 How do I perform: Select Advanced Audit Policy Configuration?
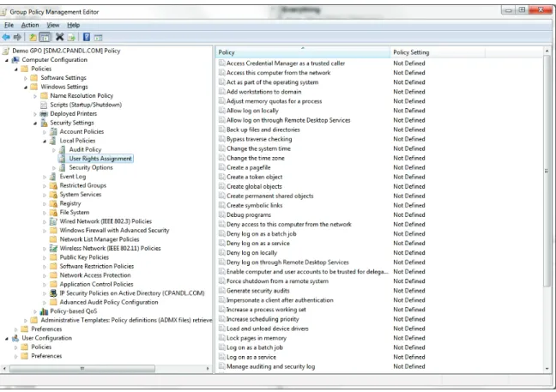point(109,302)
